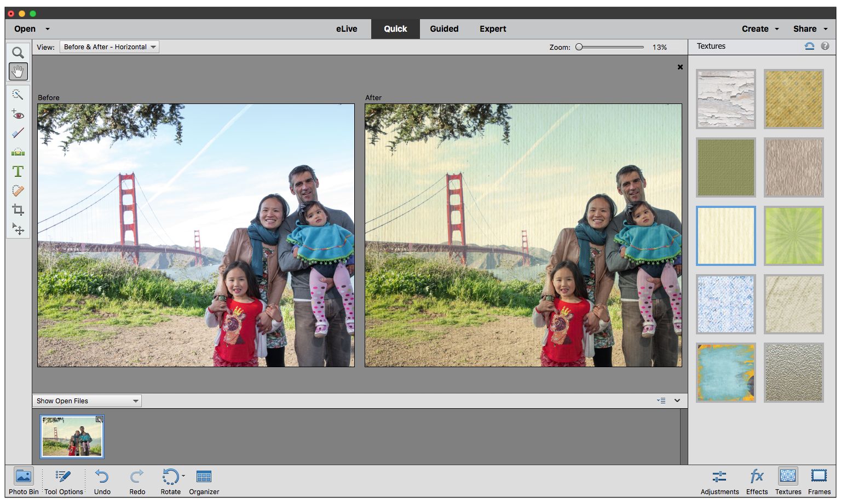Switch to the Expert tab

point(493,29)
